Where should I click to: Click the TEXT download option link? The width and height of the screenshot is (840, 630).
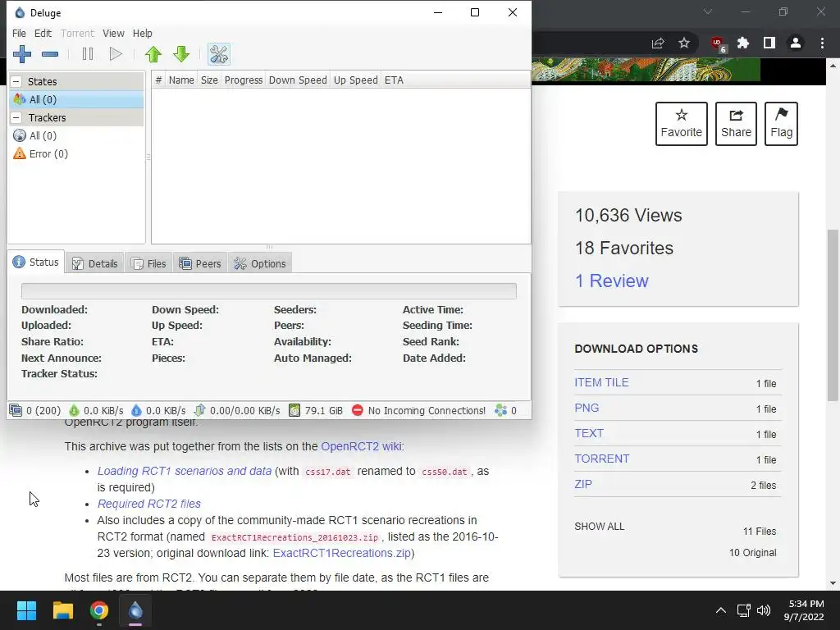coord(589,433)
